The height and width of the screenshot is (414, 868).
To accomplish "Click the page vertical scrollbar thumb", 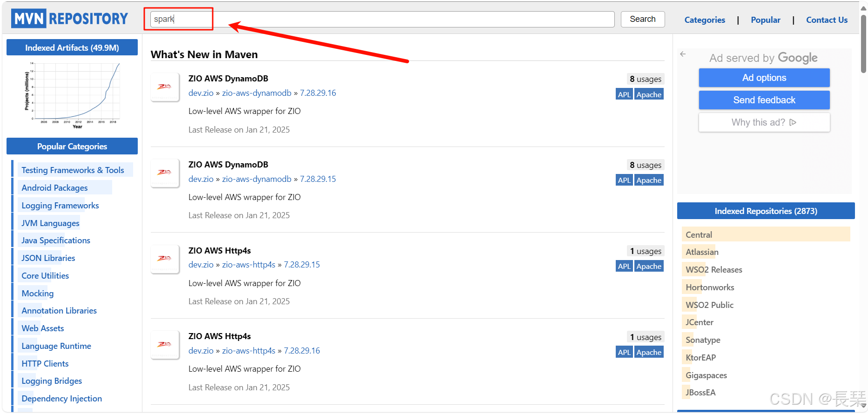I will coord(863,44).
